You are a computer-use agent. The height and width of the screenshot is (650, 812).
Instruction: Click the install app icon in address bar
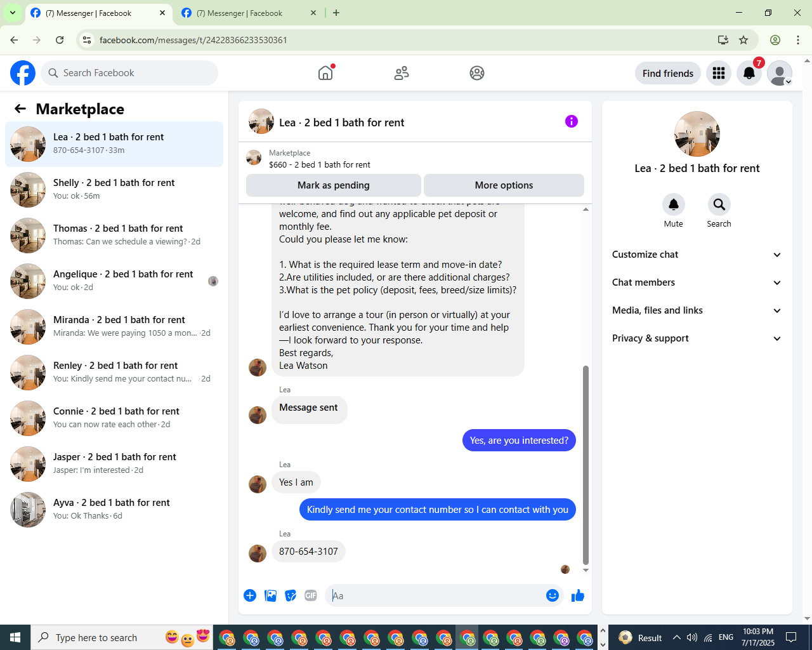[x=723, y=40]
